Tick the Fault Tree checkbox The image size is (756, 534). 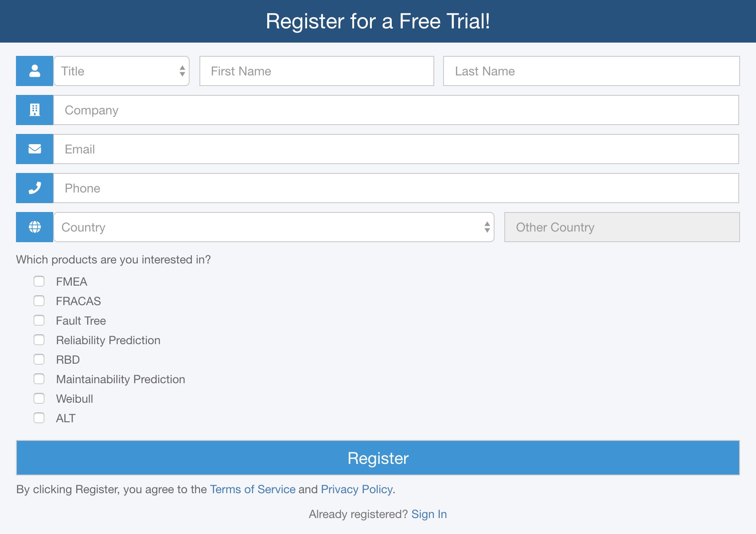pos(39,320)
